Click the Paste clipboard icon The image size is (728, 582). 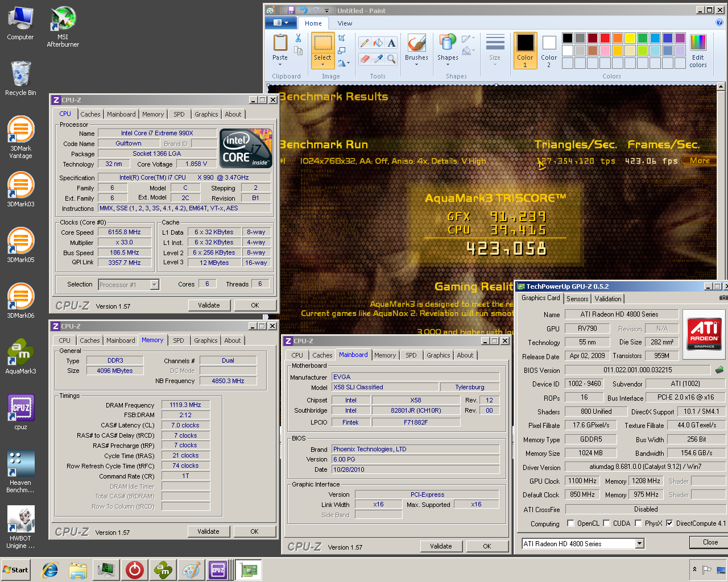click(280, 43)
